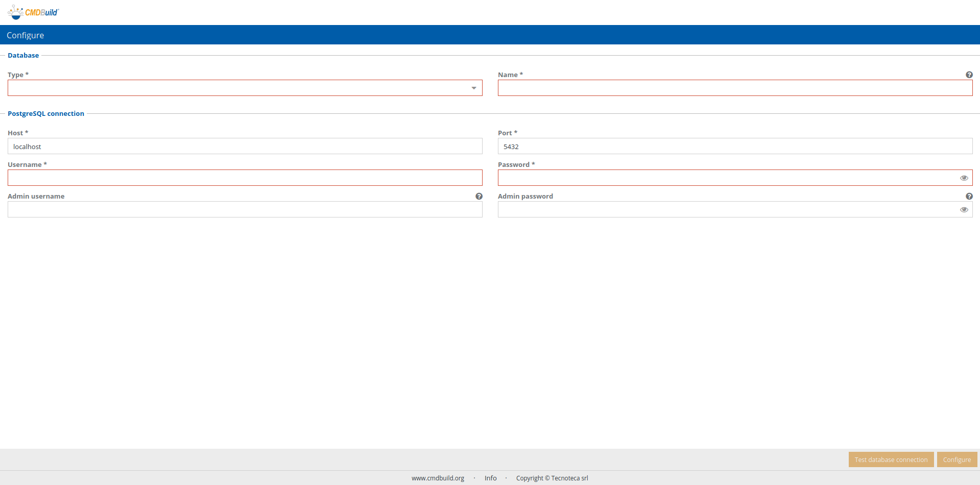
Task: Click the Username input field
Action: pos(245,178)
